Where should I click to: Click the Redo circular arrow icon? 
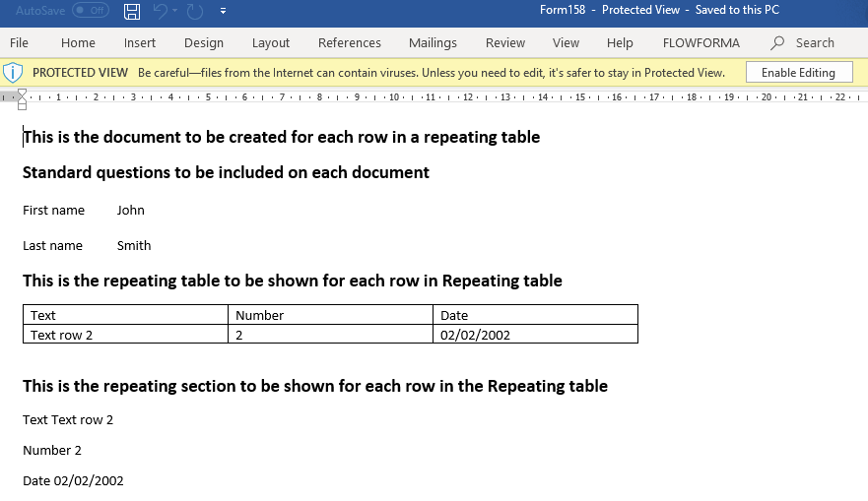pyautogui.click(x=195, y=11)
